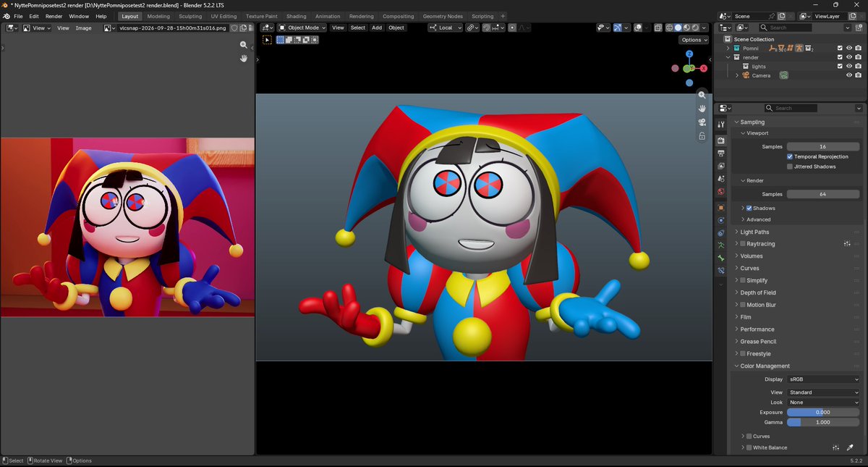Toggle Temporal Reprojection checkbox
The image size is (868, 467).
[x=790, y=156]
